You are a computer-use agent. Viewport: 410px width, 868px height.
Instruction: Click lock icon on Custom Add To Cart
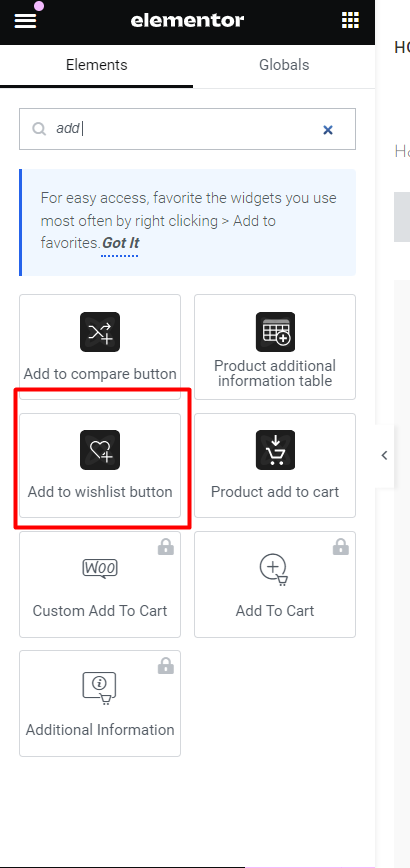pos(166,547)
